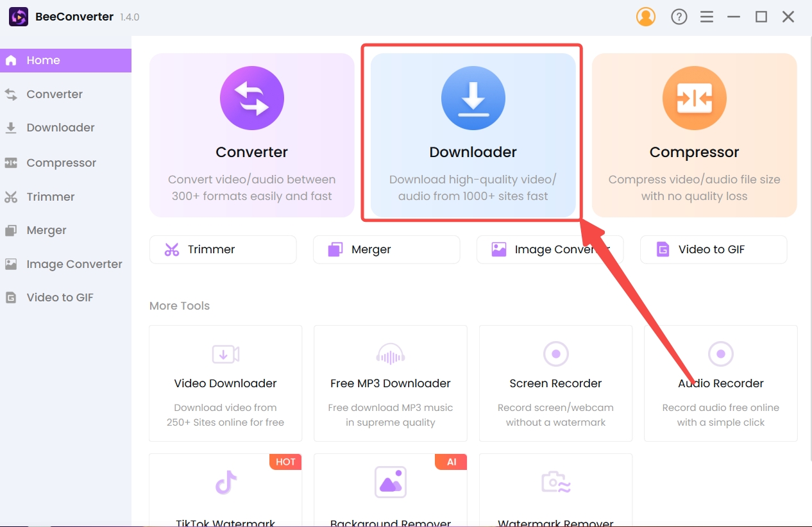Open the help question mark icon
The width and height of the screenshot is (812, 527).
(x=679, y=17)
